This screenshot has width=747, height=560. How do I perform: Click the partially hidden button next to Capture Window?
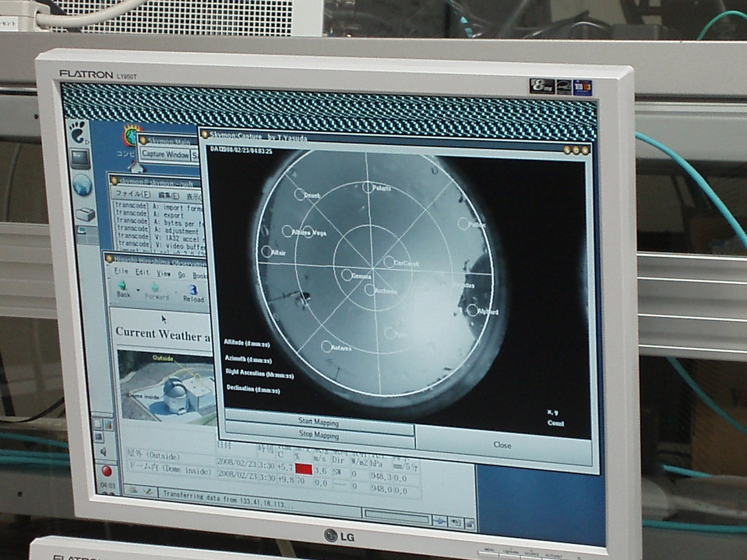pyautogui.click(x=195, y=156)
